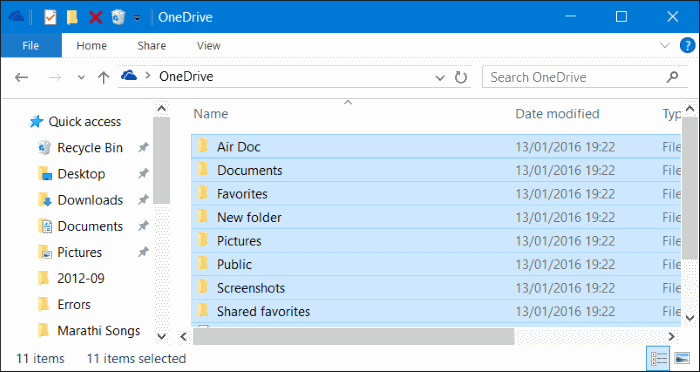Open Documents in the navigation pane
The height and width of the screenshot is (372, 700).
click(90, 226)
